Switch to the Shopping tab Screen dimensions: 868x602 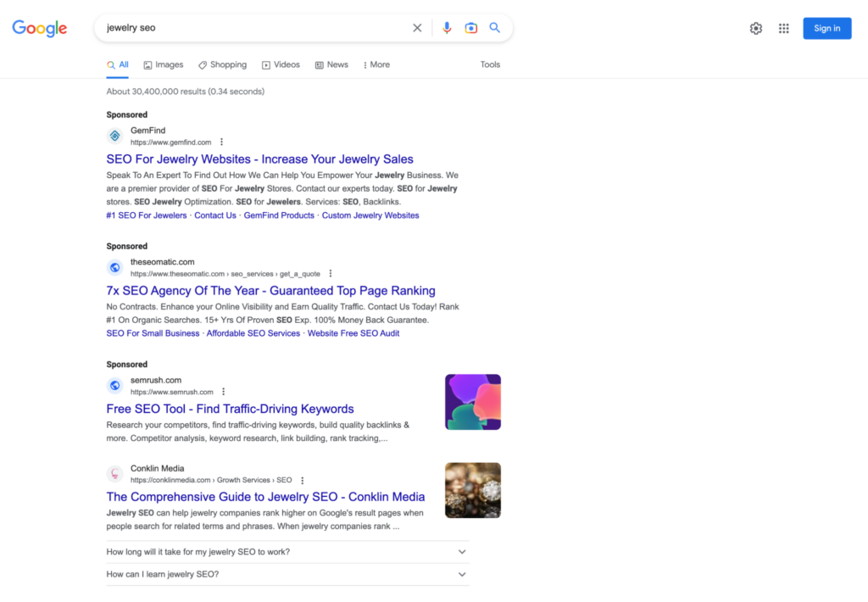223,64
